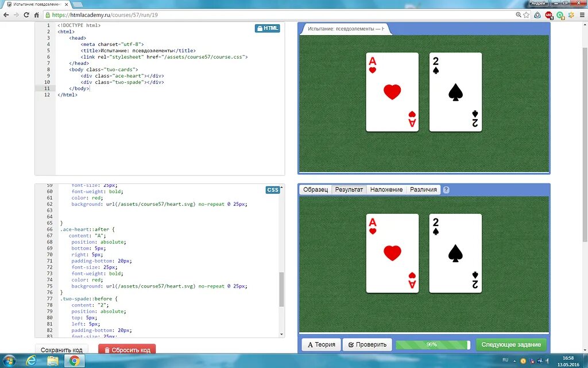Click the orange round tray icon
This screenshot has width=588, height=368.
(523, 361)
